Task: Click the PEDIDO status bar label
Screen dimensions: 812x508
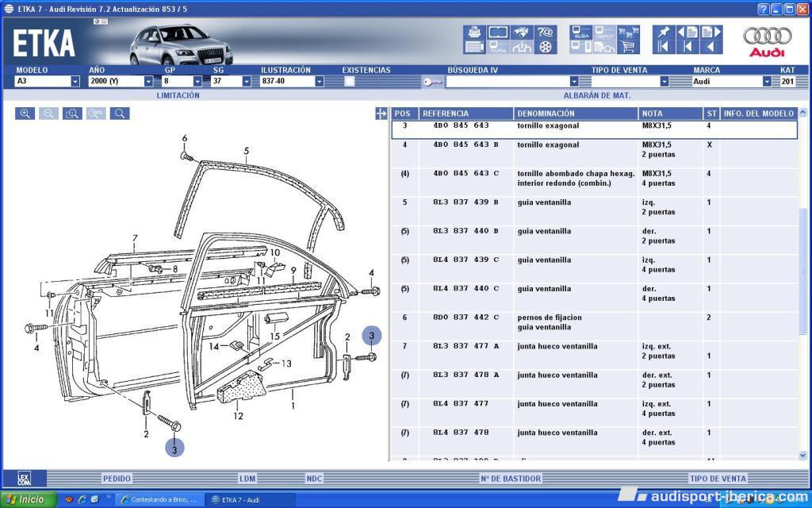Action: point(117,479)
